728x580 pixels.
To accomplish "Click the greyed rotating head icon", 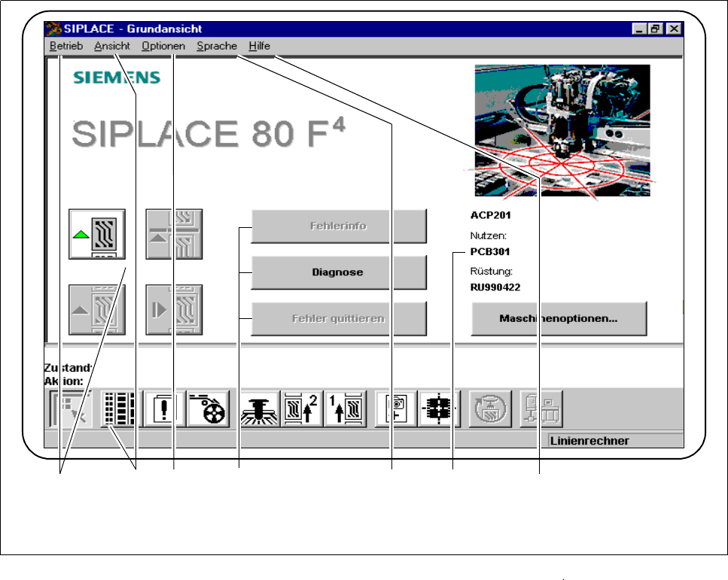I will pyautogui.click(x=490, y=408).
